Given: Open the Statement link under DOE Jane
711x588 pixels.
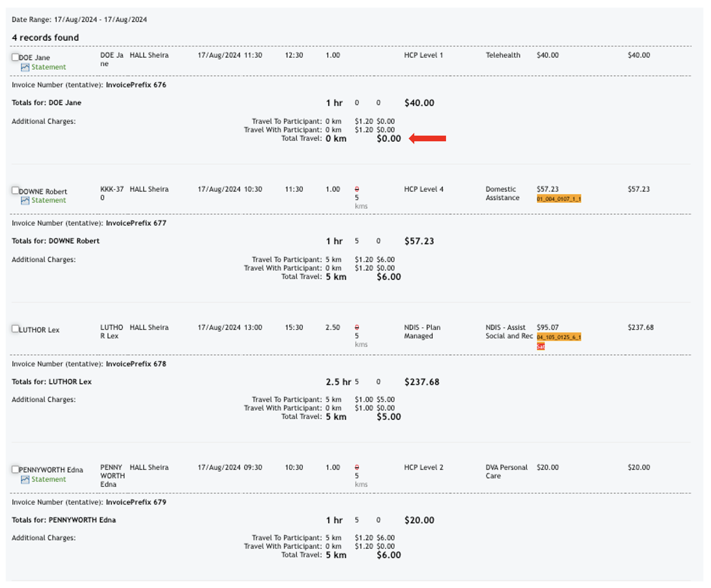Looking at the screenshot, I should coord(48,67).
